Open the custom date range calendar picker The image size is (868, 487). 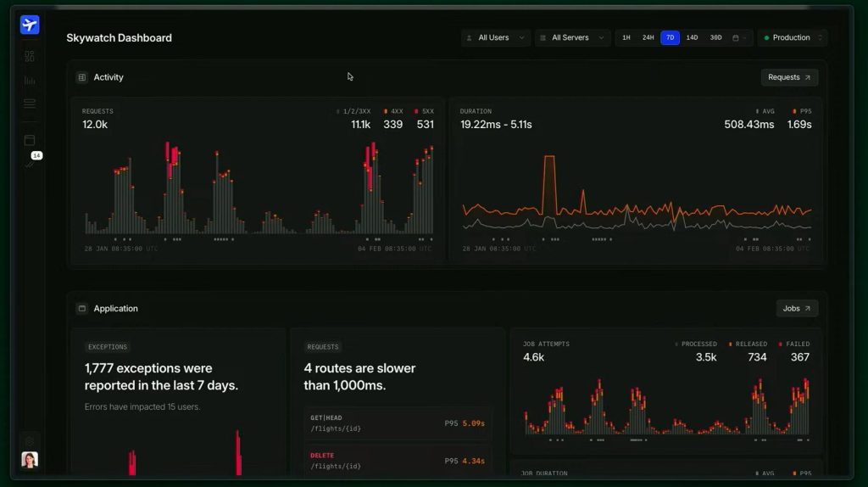pyautogui.click(x=740, y=38)
